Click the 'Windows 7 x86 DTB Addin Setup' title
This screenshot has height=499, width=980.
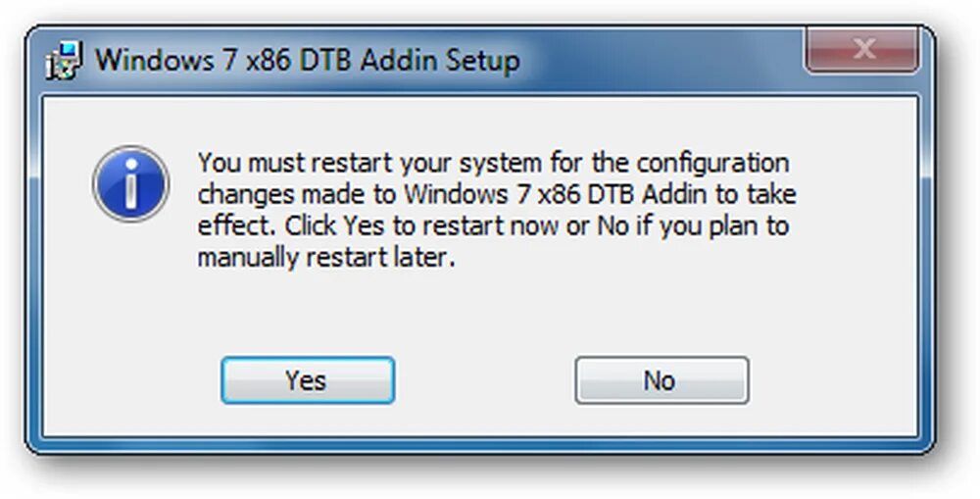307,60
